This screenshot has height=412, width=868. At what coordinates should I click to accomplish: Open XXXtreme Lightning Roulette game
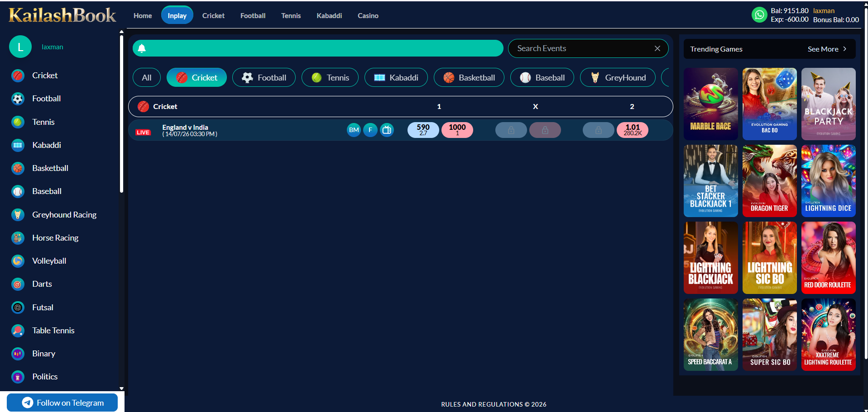(x=829, y=335)
